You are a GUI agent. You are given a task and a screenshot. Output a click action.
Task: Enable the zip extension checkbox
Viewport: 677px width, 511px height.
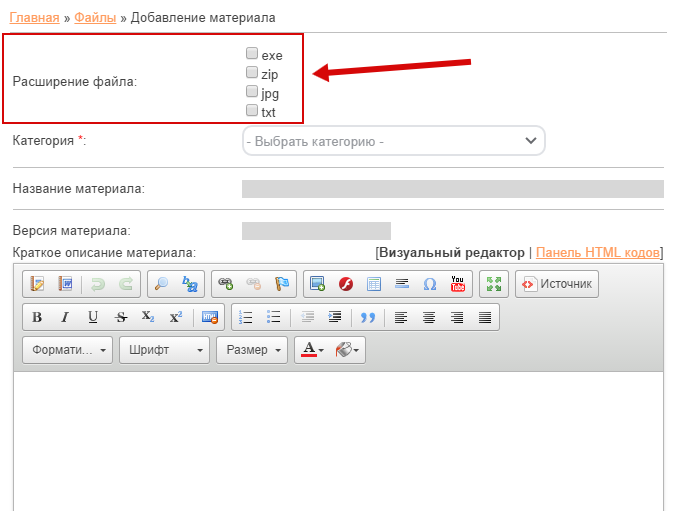click(x=252, y=73)
